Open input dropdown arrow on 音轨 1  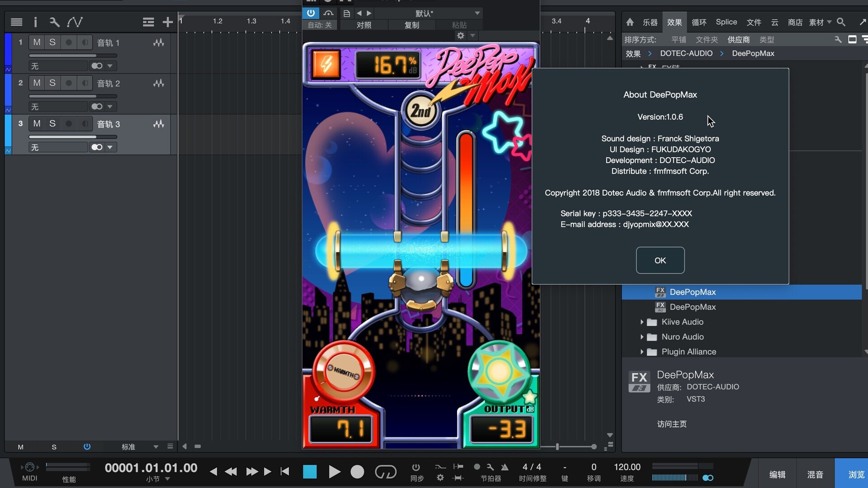click(110, 66)
